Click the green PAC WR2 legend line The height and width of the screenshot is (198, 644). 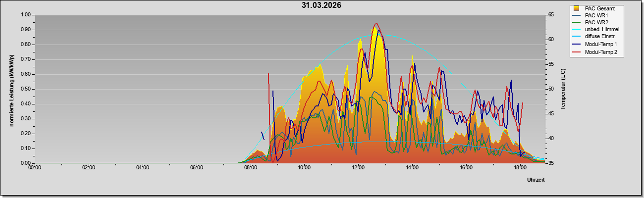click(577, 23)
